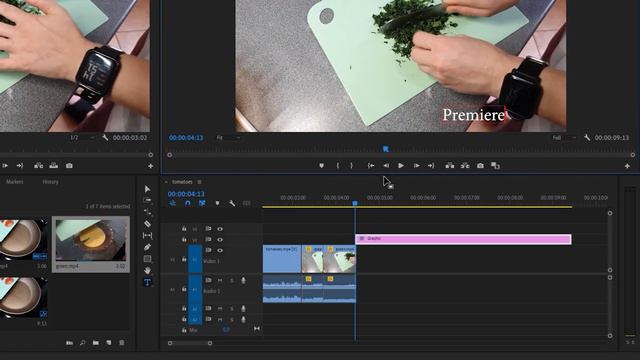Viewport: 640px width, 360px height.
Task: Select the Selection arrow tool
Action: click(147, 189)
